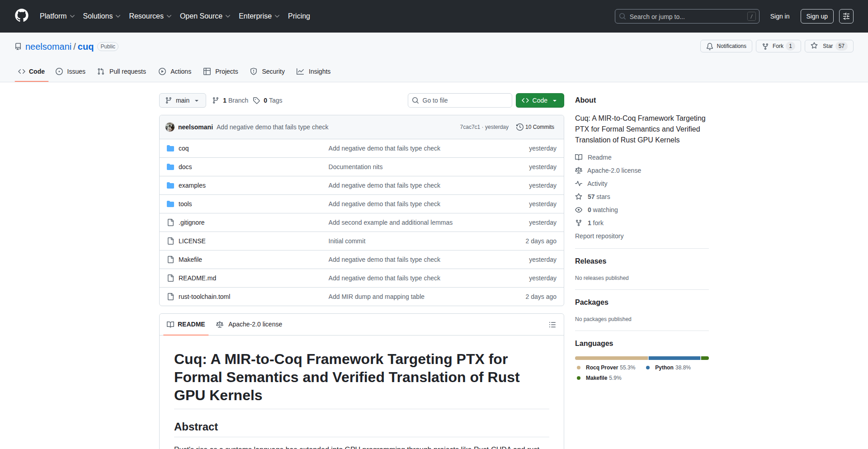Image resolution: width=868 pixels, height=449 pixels.
Task: Expand the main branch dropdown
Action: (x=182, y=100)
